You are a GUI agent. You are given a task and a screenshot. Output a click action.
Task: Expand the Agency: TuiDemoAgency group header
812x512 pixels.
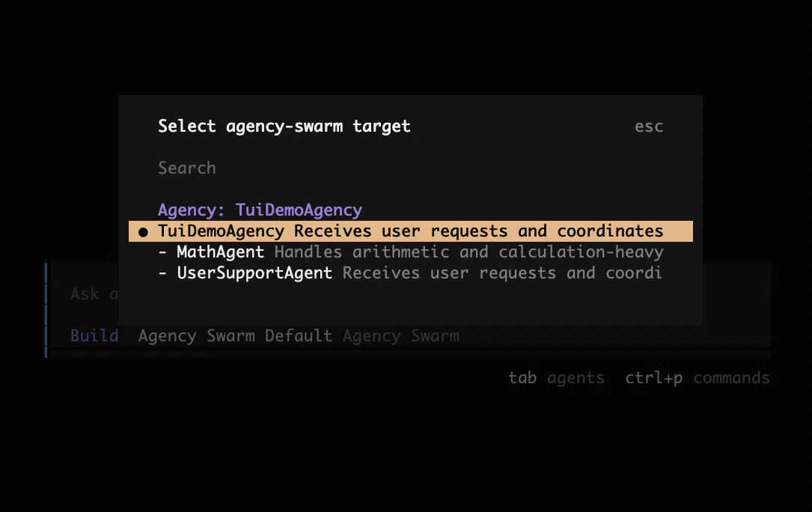click(260, 210)
